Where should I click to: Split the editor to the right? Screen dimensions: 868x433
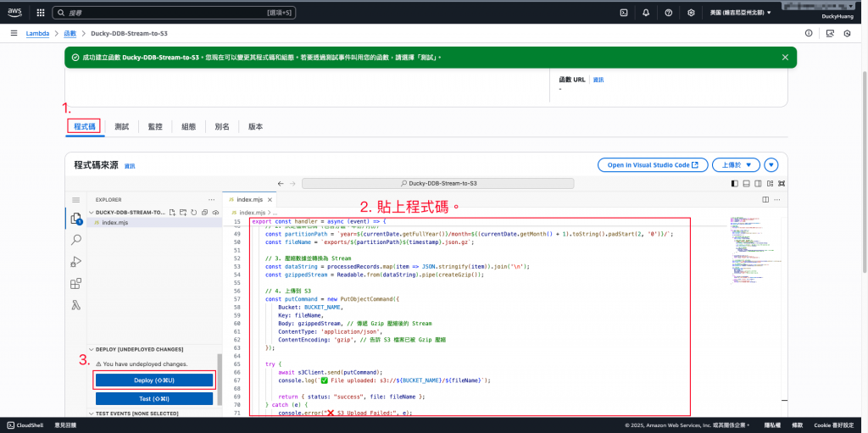[765, 199]
